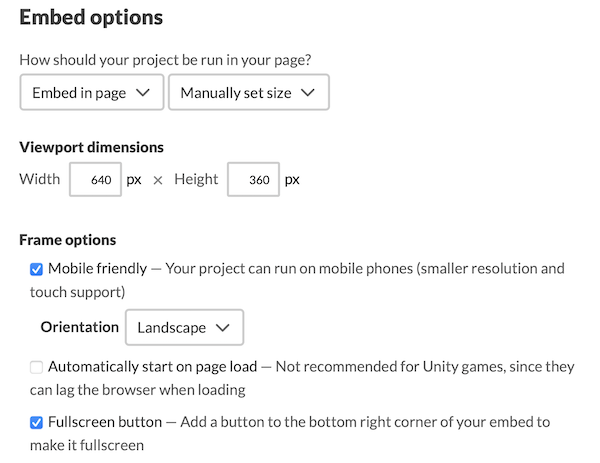Uncheck the Mobile friendly checkbox
Image resolution: width=600 pixels, height=463 pixels.
click(x=37, y=269)
